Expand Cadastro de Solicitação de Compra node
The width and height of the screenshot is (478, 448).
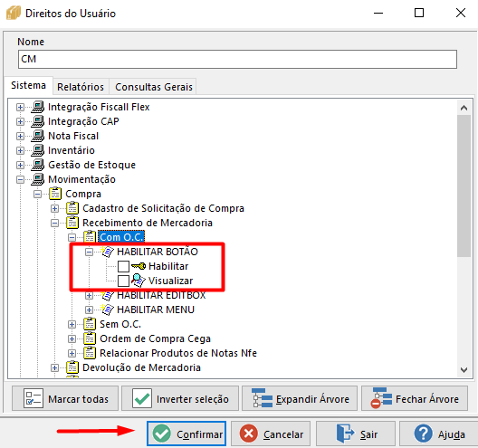point(55,208)
